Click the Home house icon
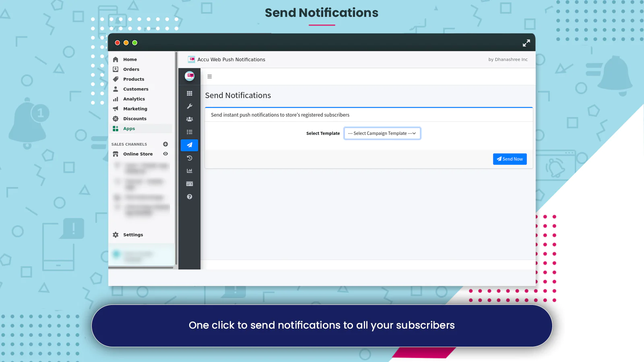The image size is (644, 362). tap(116, 60)
